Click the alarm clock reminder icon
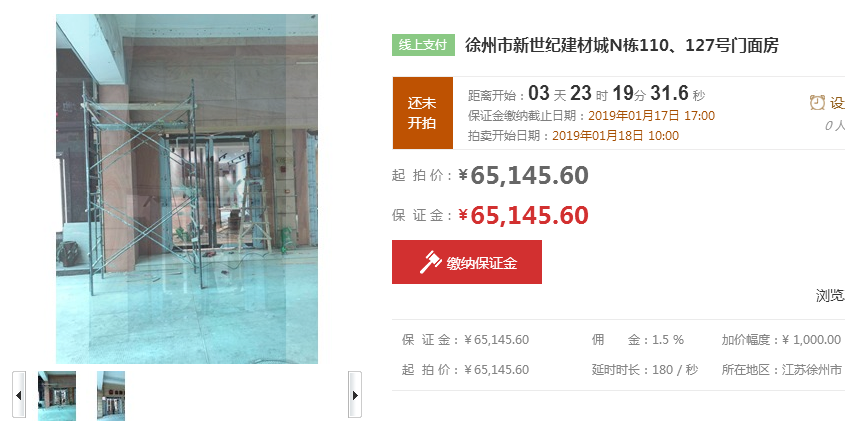 (x=818, y=102)
